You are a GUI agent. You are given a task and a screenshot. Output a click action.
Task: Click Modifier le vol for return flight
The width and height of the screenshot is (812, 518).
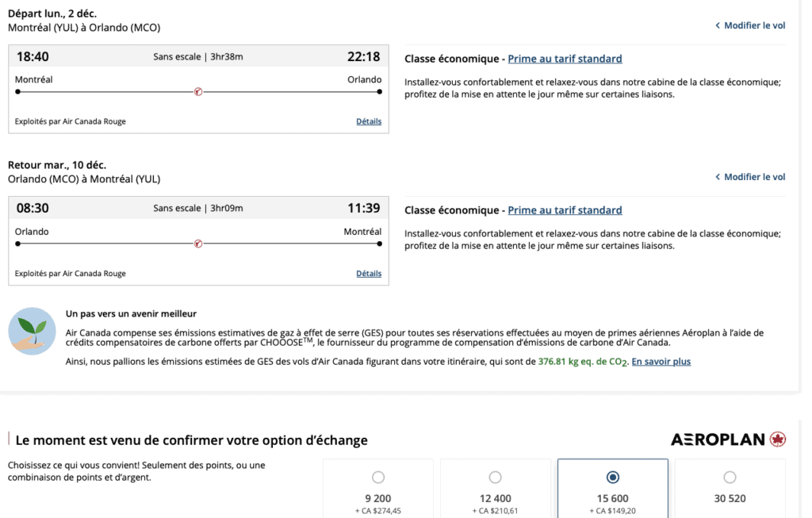750,177
